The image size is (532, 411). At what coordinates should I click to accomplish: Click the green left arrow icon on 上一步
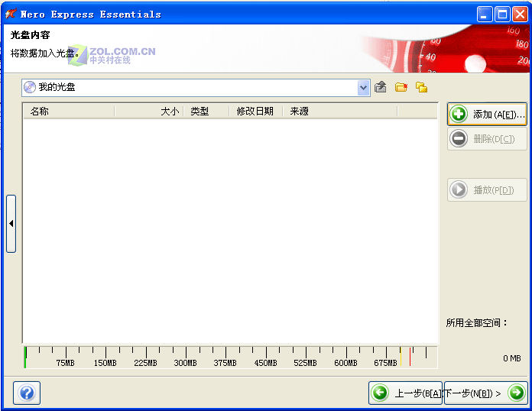coord(380,393)
